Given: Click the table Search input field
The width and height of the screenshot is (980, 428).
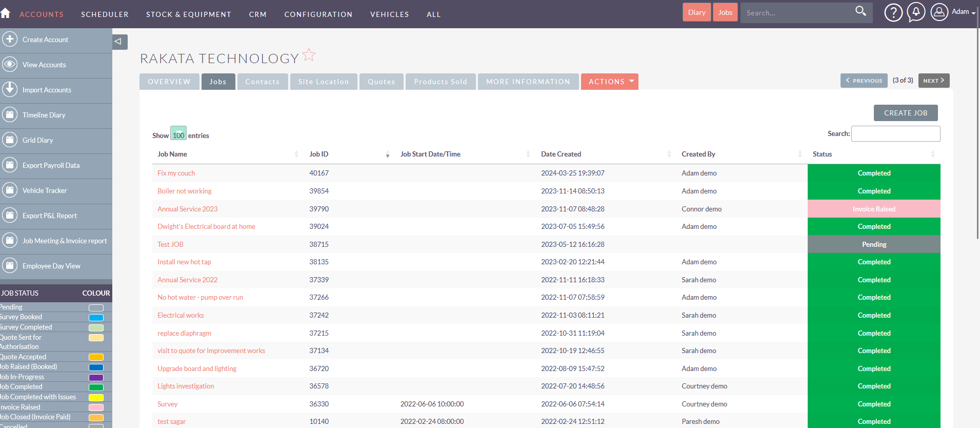Looking at the screenshot, I should point(895,133).
